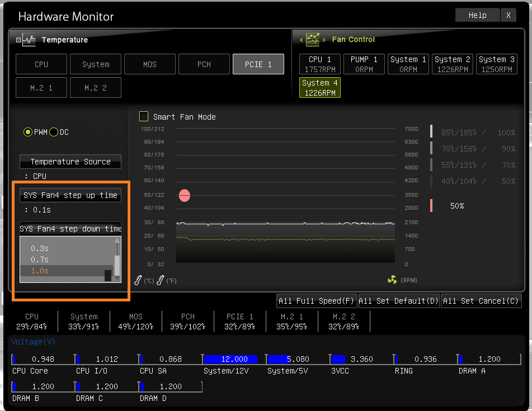Select the MOS temperature tab
The width and height of the screenshot is (532, 411).
(150, 64)
